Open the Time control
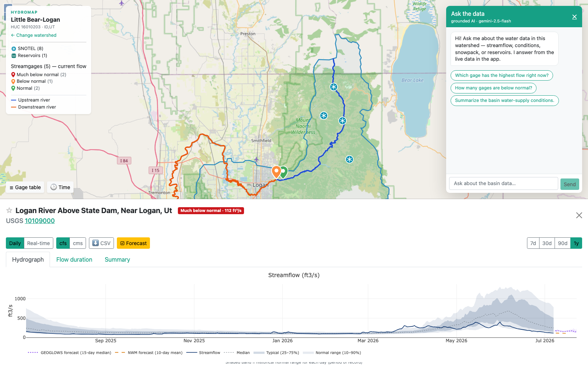This screenshot has height=368, width=588. point(60,187)
